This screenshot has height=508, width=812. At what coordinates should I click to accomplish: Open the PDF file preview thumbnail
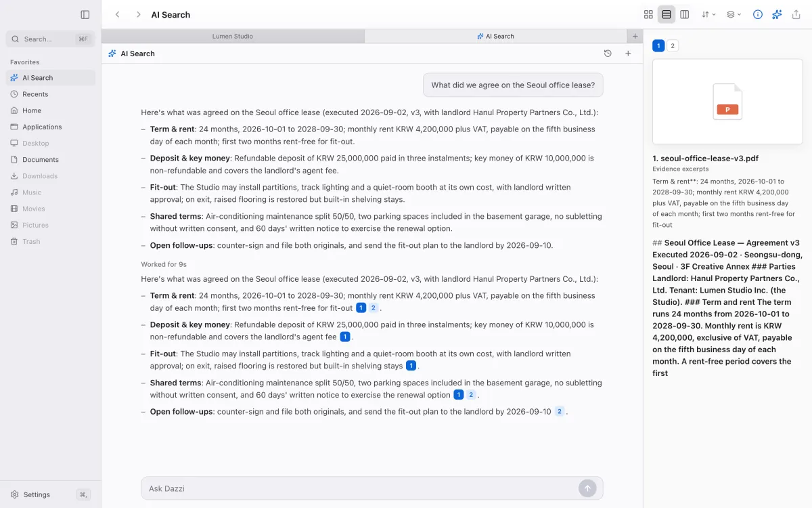[727, 102]
